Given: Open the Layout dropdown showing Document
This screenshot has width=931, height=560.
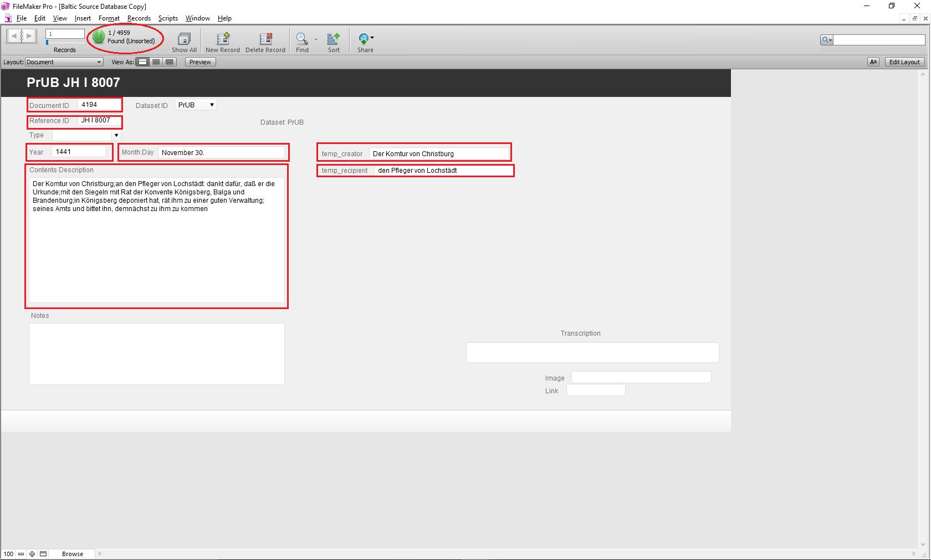Looking at the screenshot, I should click(64, 62).
